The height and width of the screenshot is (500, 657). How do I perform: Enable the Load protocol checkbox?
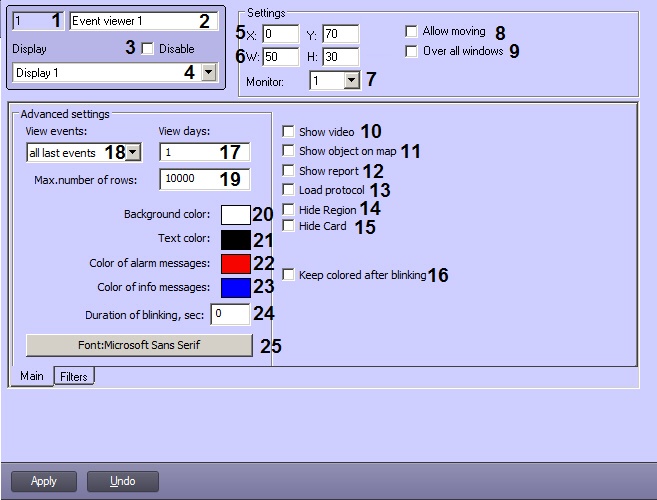coord(288,189)
